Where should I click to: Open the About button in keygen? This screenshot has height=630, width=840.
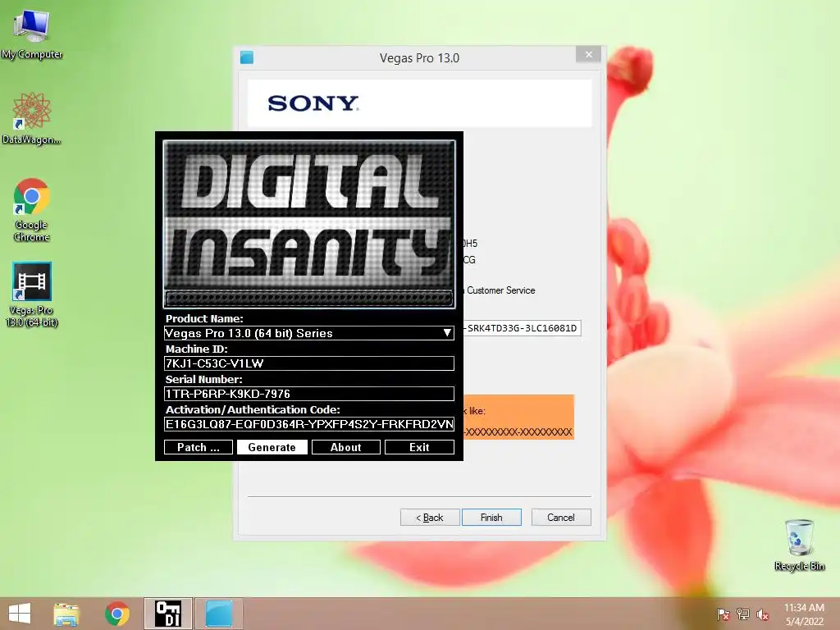click(x=346, y=447)
